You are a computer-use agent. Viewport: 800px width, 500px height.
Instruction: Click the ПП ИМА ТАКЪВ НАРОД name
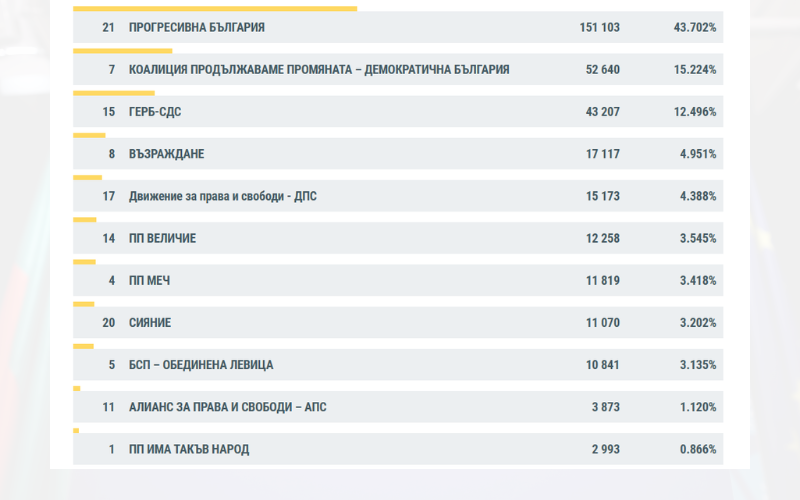[x=189, y=449]
